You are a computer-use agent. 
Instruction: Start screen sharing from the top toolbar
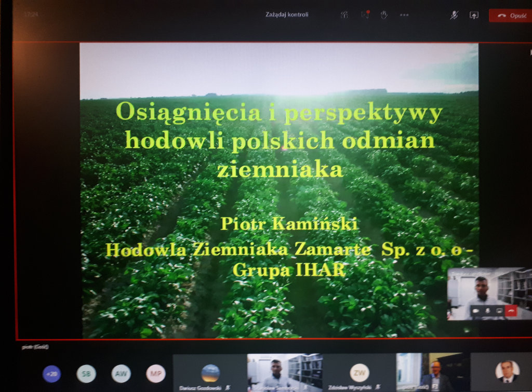pyautogui.click(x=474, y=15)
